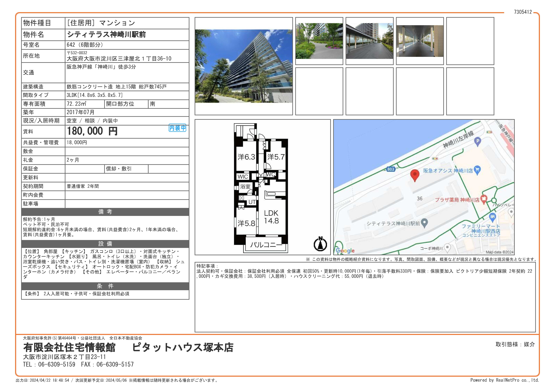555x392 pixels.
Task: Click the 洋6.3 room on floor plan
Action: [x=246, y=157]
